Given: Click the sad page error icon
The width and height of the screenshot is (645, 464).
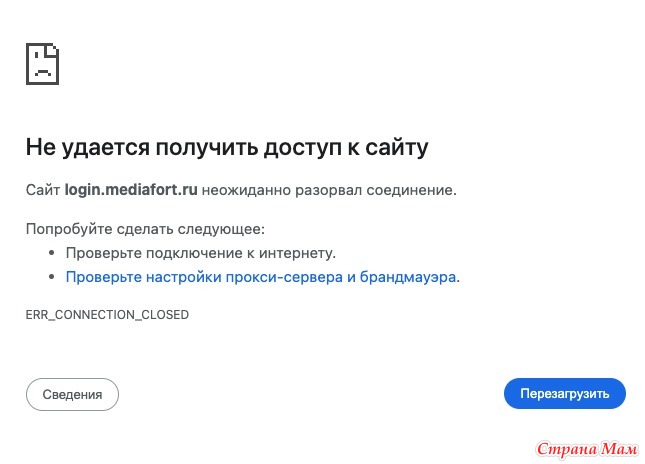Looking at the screenshot, I should 42,64.
